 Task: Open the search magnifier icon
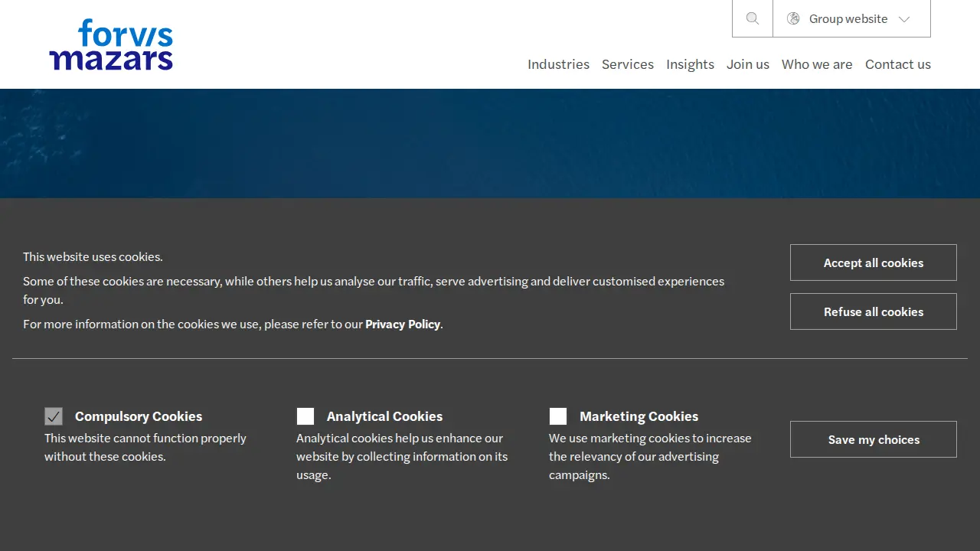753,18
